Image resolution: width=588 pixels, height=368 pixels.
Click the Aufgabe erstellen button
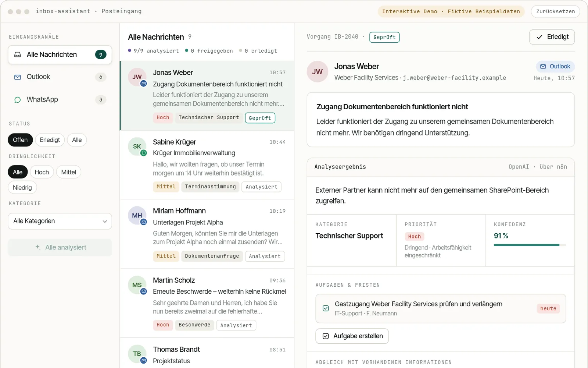click(352, 336)
